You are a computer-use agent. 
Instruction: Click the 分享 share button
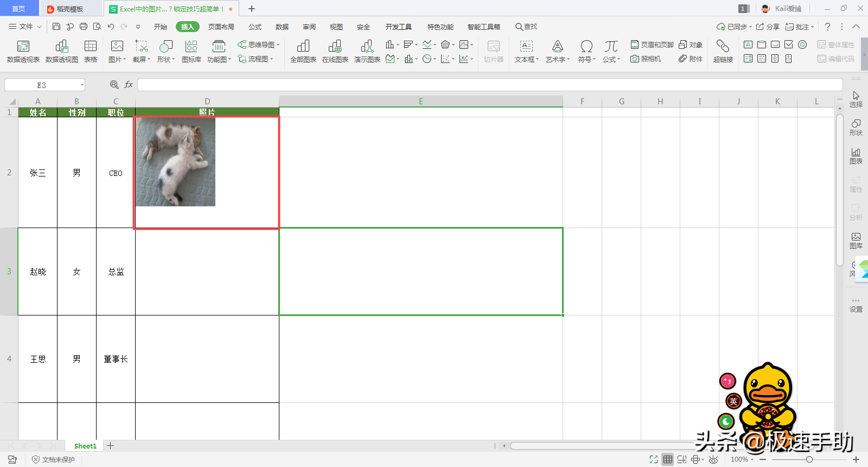[768, 26]
